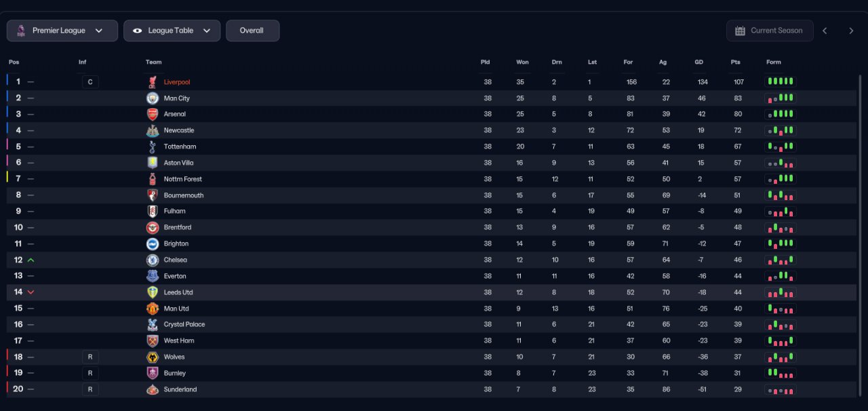Sort table by Lst column header
This screenshot has width=868, height=411.
pyautogui.click(x=592, y=62)
